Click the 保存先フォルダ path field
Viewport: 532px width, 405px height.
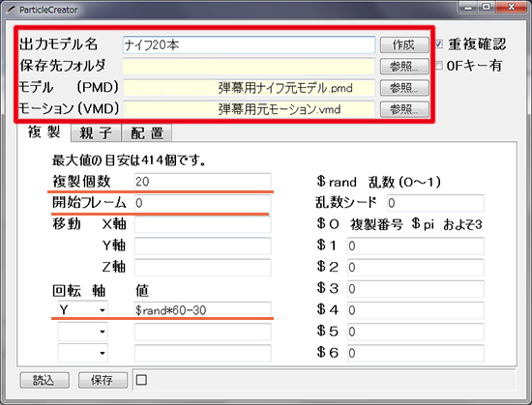(249, 67)
